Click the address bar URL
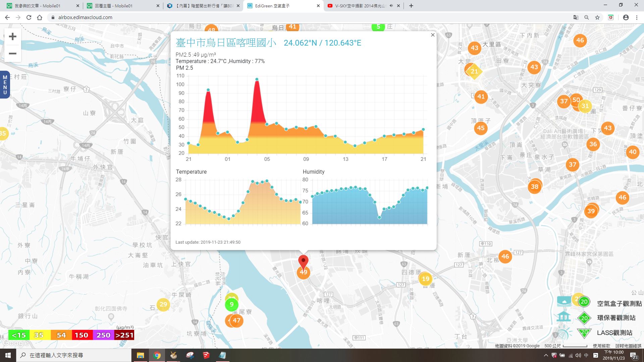The image size is (644, 362). click(85, 17)
